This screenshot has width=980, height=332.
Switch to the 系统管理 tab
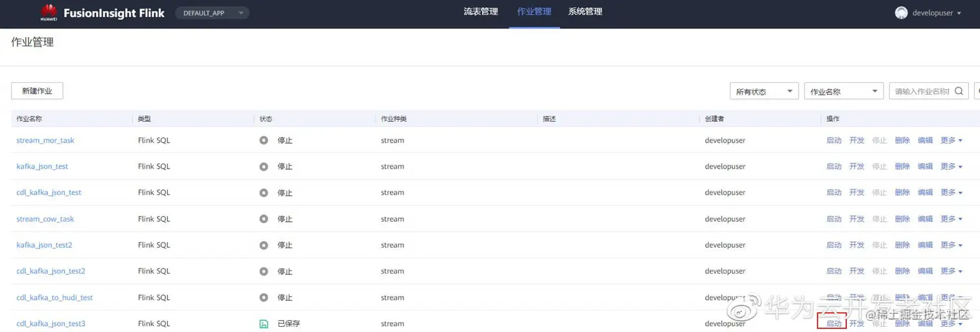tap(585, 12)
